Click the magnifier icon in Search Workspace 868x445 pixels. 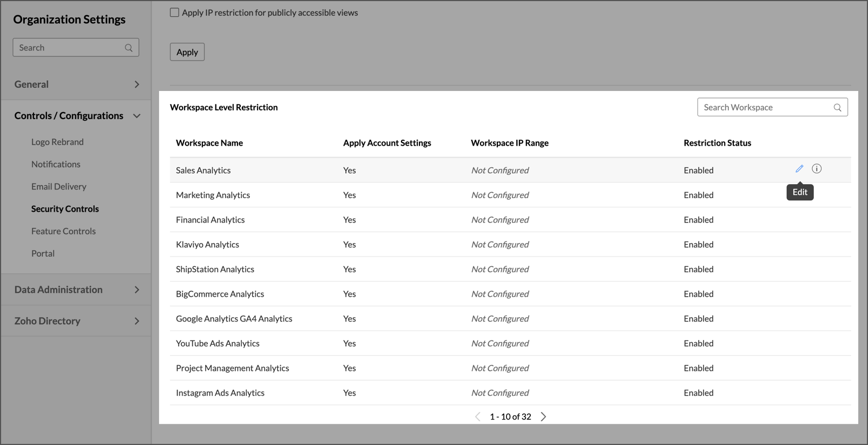pos(837,107)
